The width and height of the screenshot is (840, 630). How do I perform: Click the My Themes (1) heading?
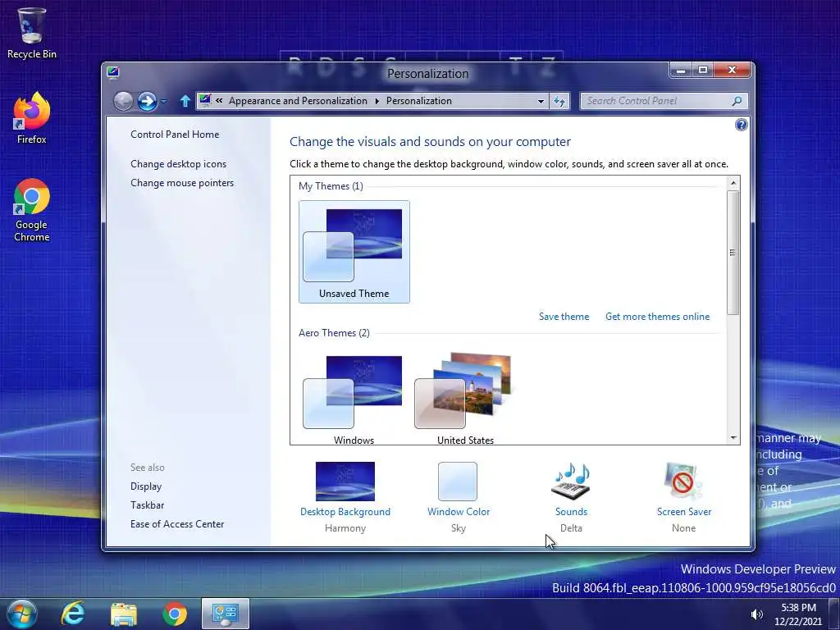pos(331,186)
